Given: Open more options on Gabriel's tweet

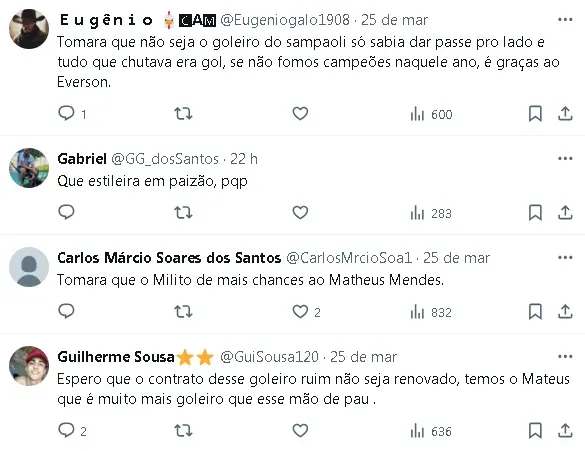Looking at the screenshot, I should click(x=565, y=159).
